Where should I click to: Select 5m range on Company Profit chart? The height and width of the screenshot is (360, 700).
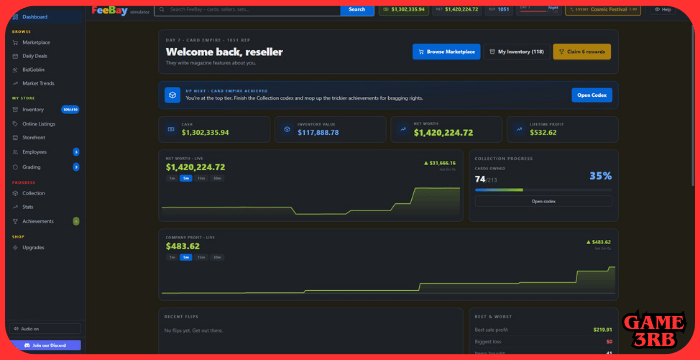tap(186, 257)
